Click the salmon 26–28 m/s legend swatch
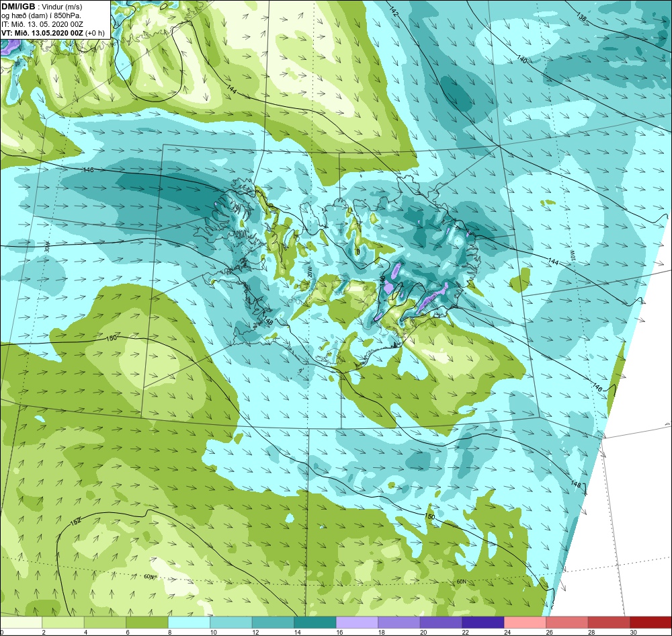 (567, 623)
